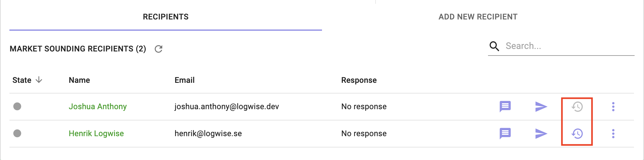The height and width of the screenshot is (160, 644).
Task: Send market sounding to Joshua Anthony
Action: pyautogui.click(x=541, y=107)
